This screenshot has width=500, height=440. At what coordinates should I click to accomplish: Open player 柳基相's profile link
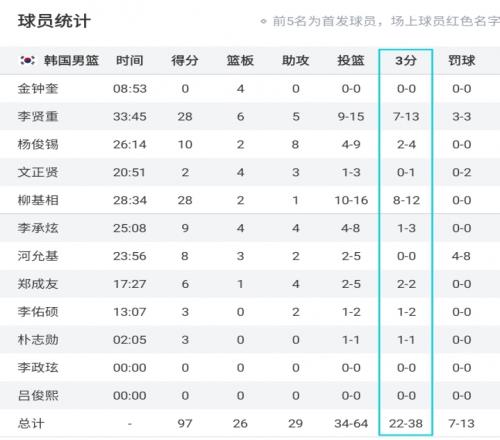click(x=38, y=200)
